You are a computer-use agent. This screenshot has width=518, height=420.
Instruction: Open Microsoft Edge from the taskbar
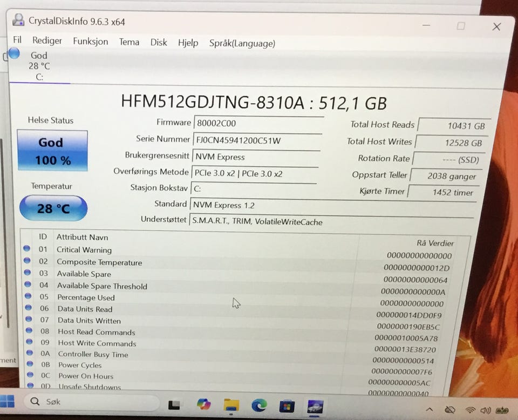pyautogui.click(x=259, y=405)
